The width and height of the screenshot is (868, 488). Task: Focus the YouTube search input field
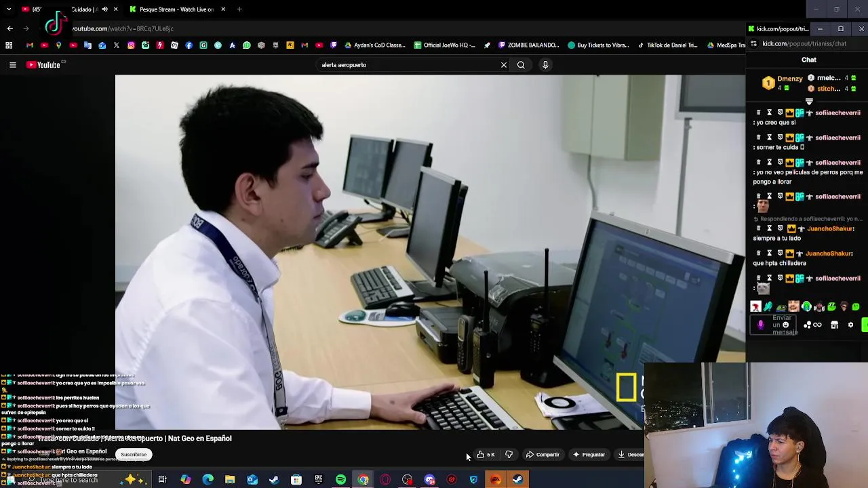pyautogui.click(x=407, y=65)
